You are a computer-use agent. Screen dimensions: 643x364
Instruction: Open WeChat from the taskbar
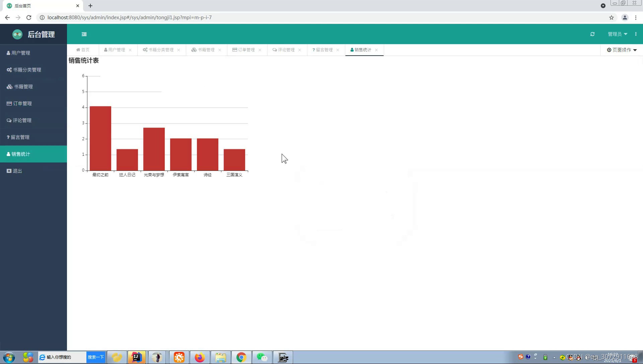click(262, 357)
